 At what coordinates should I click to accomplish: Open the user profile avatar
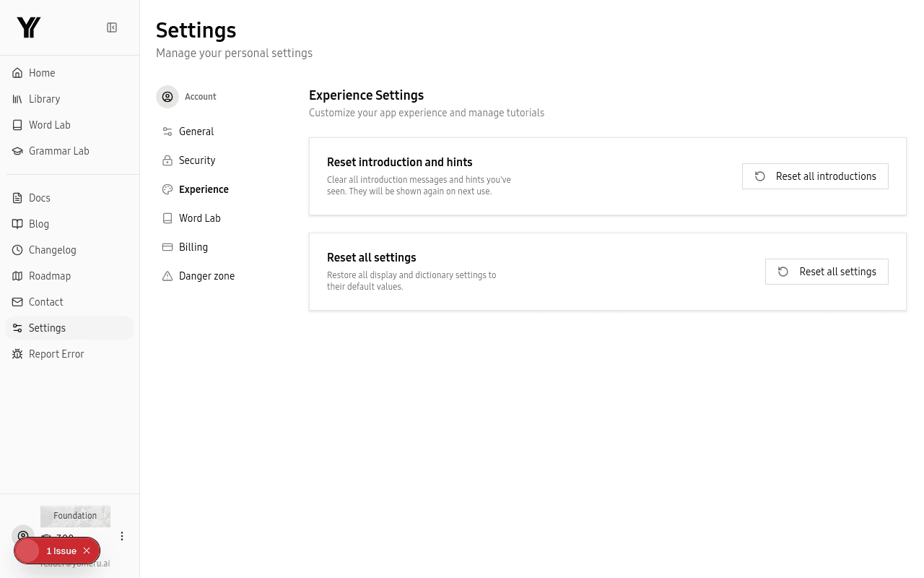[x=22, y=535]
